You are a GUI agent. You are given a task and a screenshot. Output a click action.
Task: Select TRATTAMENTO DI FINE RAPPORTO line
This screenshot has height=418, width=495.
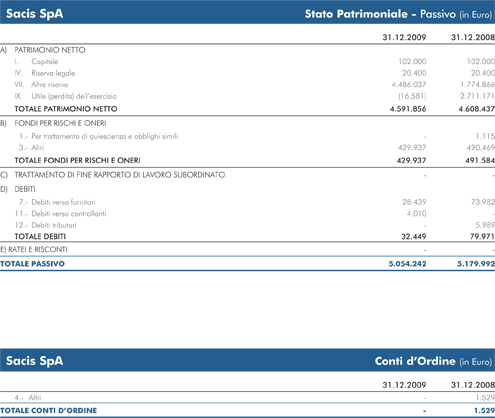click(247, 175)
